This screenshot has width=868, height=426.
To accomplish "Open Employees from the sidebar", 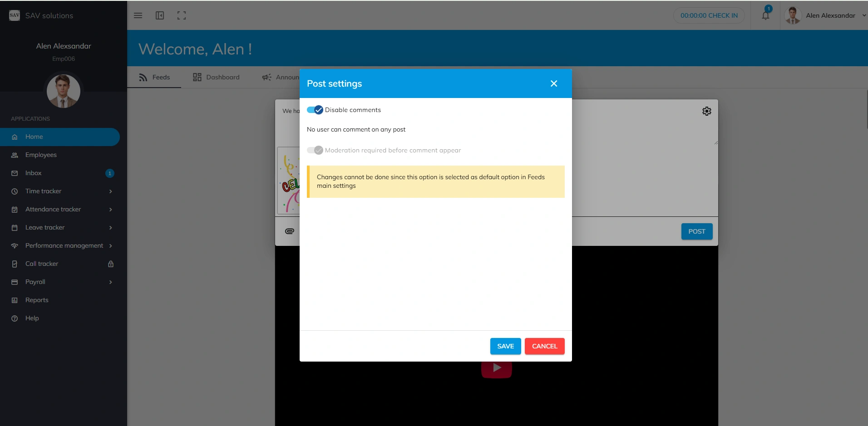I will (41, 155).
